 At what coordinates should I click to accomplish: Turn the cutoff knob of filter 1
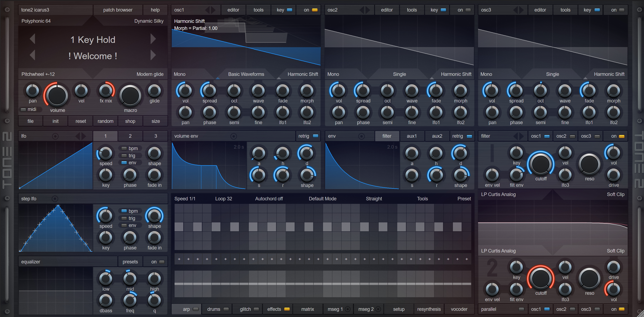[x=541, y=164]
